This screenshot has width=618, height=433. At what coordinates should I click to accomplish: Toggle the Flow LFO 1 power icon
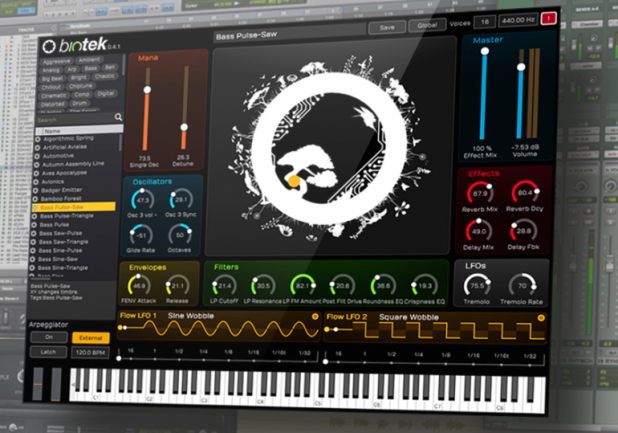(x=315, y=316)
